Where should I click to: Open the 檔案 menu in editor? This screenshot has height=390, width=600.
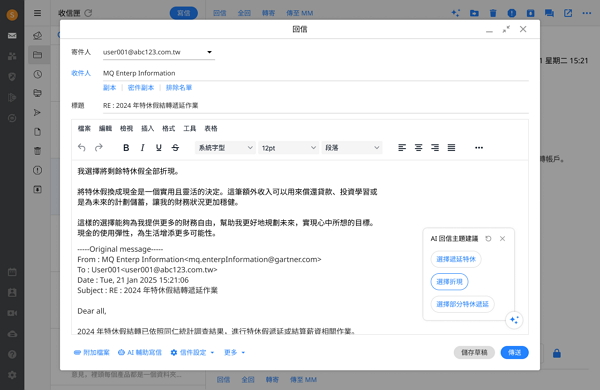click(x=84, y=129)
